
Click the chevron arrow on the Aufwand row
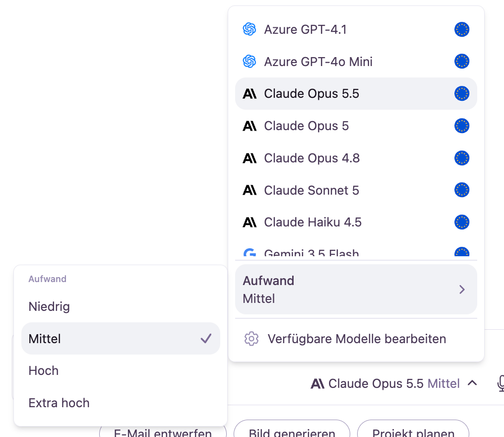click(462, 290)
